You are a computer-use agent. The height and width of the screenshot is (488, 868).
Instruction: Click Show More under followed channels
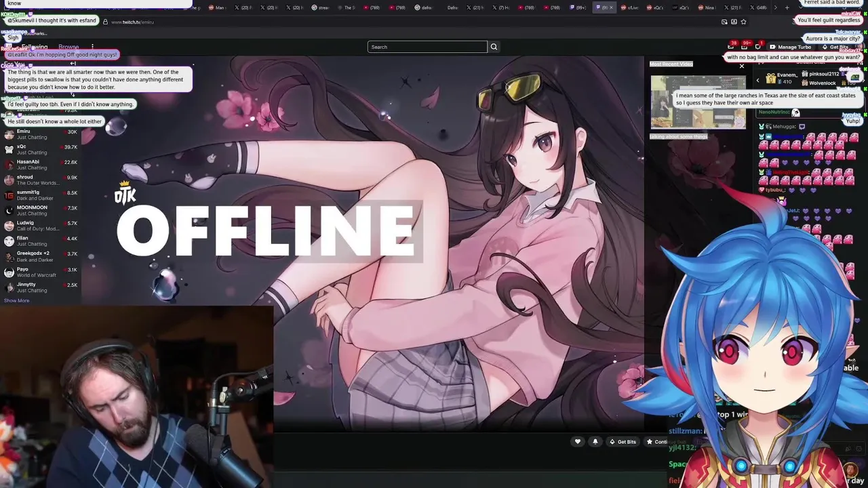(x=16, y=301)
